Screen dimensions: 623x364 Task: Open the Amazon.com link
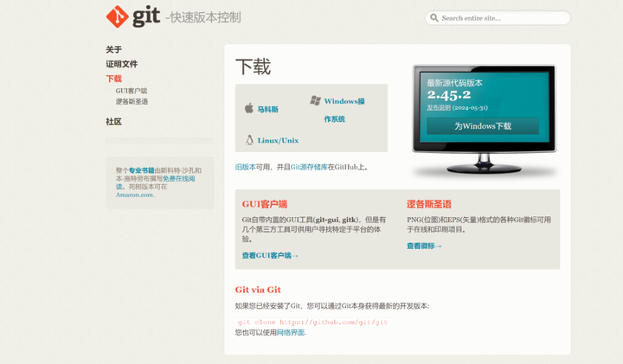(135, 195)
